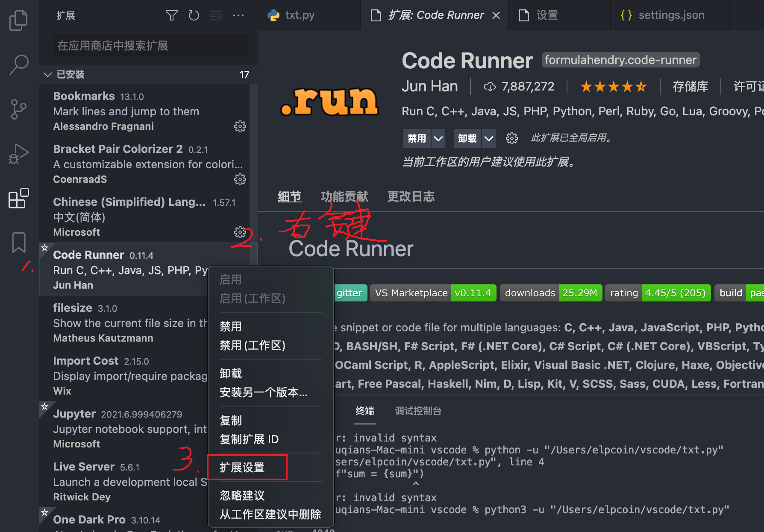
Task: Select the Import Cost extension
Action: (x=124, y=375)
